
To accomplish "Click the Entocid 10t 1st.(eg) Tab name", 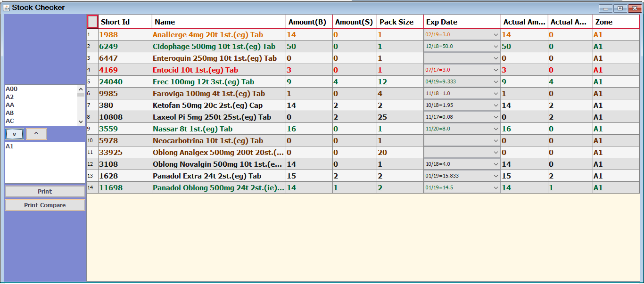I will pos(195,70).
